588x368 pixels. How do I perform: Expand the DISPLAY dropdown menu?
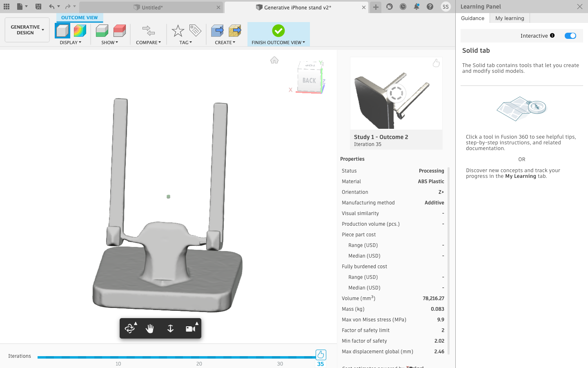point(71,43)
